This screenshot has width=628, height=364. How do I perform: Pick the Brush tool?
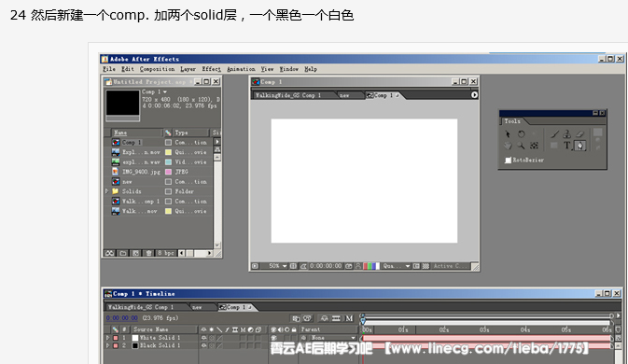tap(554, 134)
